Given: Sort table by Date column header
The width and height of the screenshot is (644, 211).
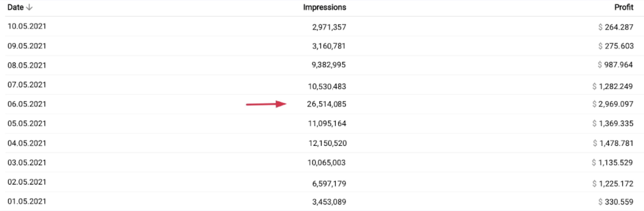Looking at the screenshot, I should pos(16,7).
